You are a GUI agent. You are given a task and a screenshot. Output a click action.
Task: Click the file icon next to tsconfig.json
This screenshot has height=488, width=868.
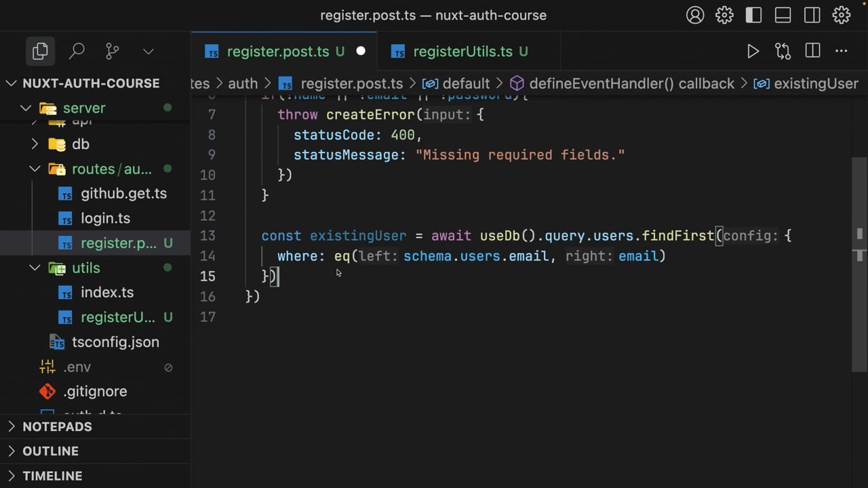[x=56, y=342]
